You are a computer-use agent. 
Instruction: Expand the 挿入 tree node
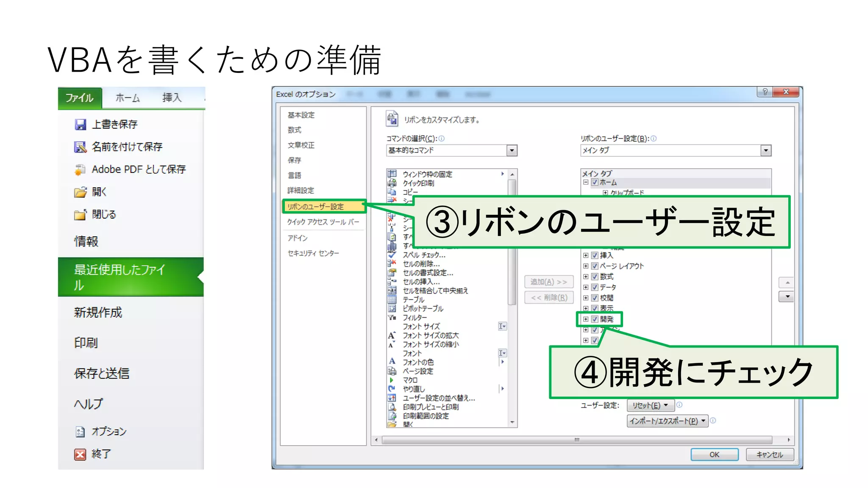[586, 255]
